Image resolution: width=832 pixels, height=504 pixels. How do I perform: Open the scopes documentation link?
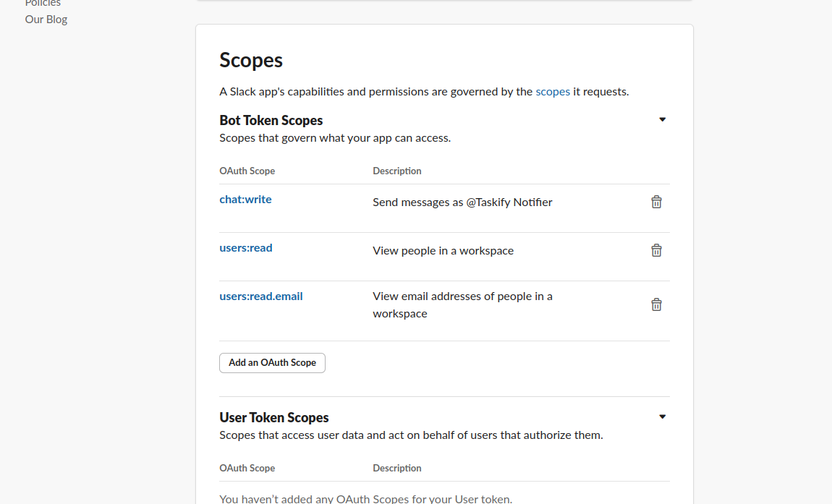553,92
